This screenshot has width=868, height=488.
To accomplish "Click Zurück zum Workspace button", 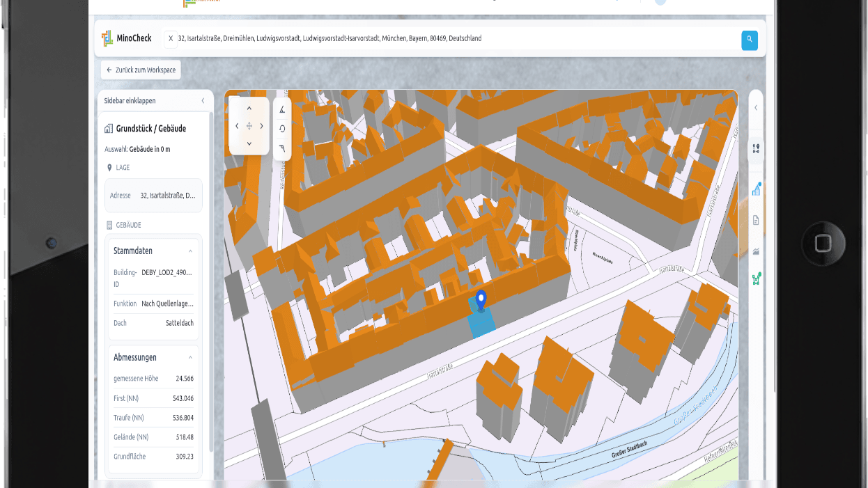I will click(x=141, y=70).
